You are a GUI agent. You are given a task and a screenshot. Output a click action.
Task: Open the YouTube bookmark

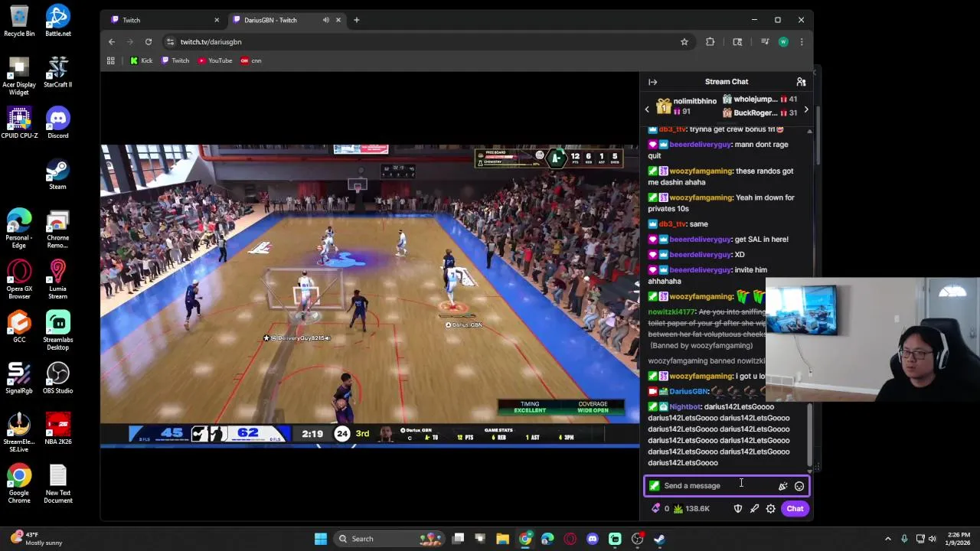215,60
